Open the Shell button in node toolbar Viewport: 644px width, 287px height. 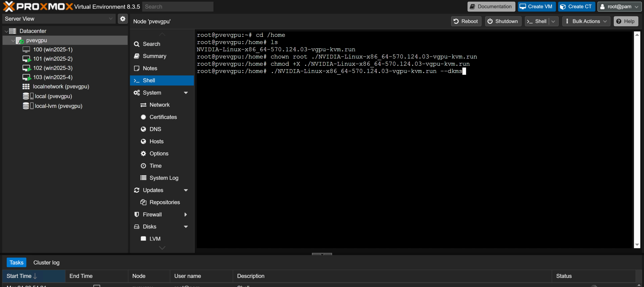537,21
